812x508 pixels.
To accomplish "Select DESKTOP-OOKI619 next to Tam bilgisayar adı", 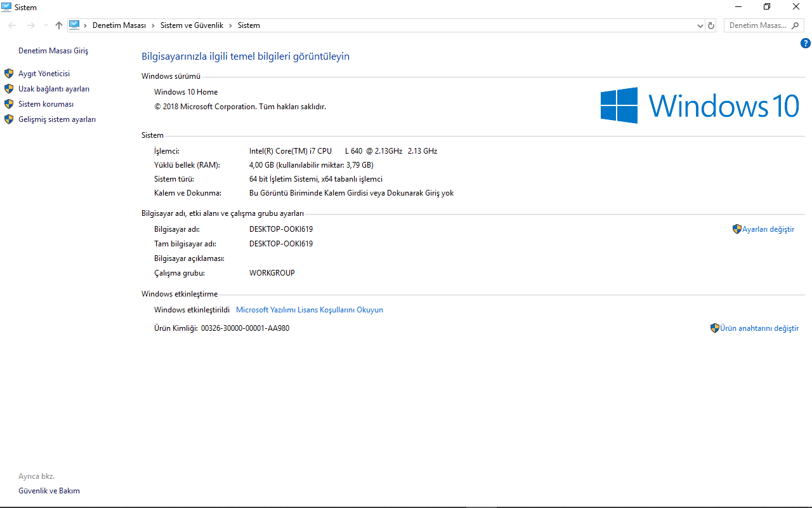I will click(x=281, y=244).
